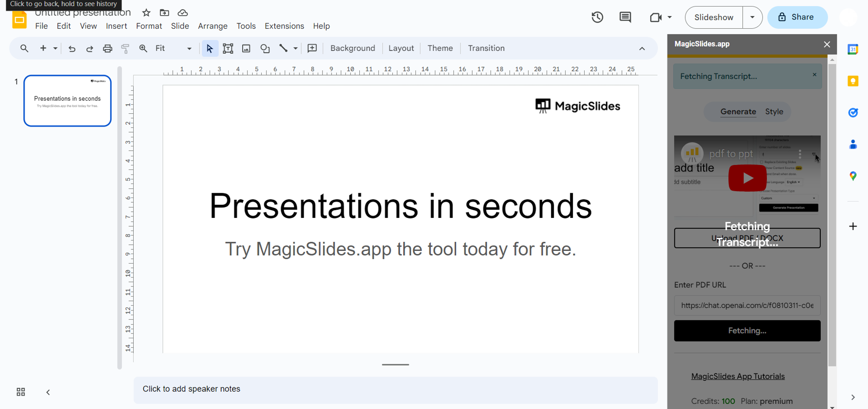The width and height of the screenshot is (868, 409).
Task: Click the Upload PDF / DOCX button
Action: point(747,238)
